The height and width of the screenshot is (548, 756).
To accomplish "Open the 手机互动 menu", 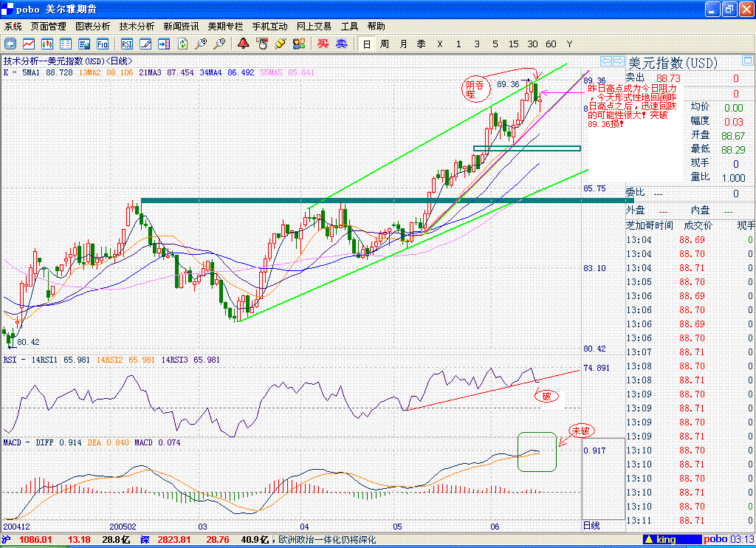I will 269,27.
